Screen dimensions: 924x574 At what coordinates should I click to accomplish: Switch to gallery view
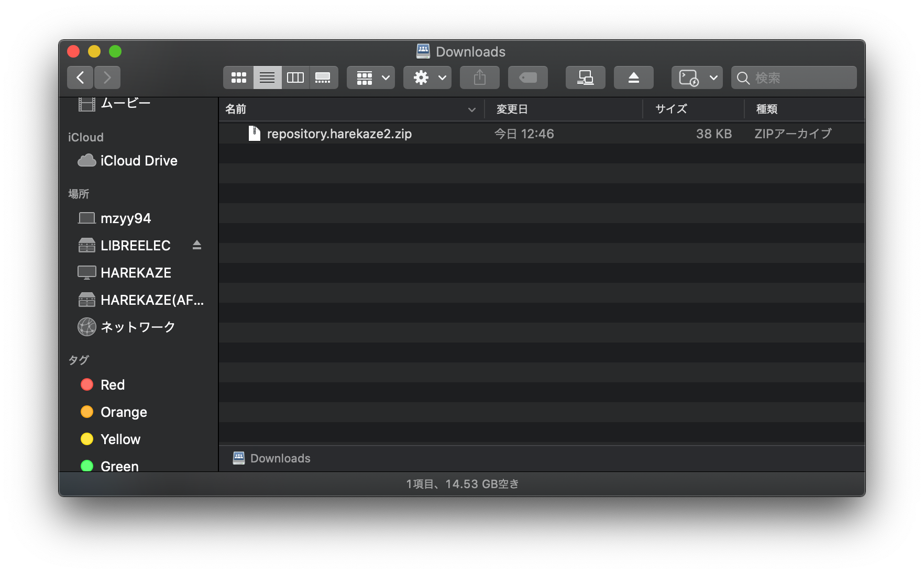tap(323, 78)
